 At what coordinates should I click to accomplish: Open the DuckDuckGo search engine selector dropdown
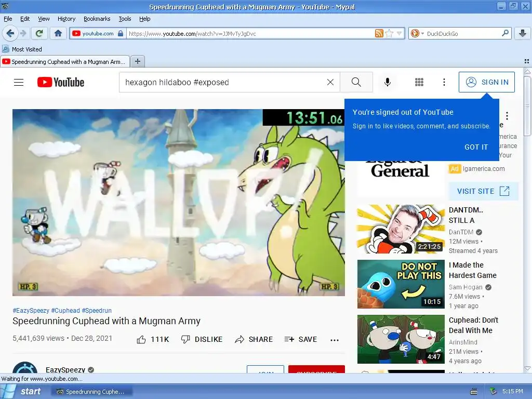click(x=417, y=33)
